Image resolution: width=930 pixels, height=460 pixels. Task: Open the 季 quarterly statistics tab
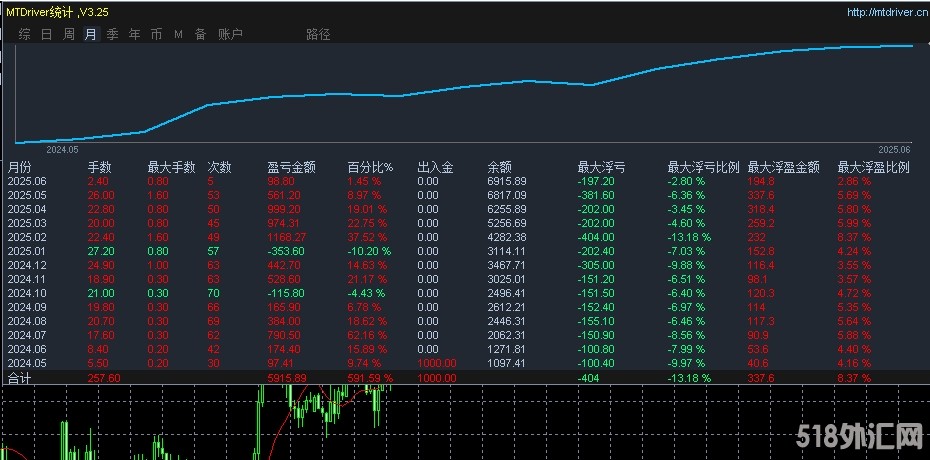113,34
